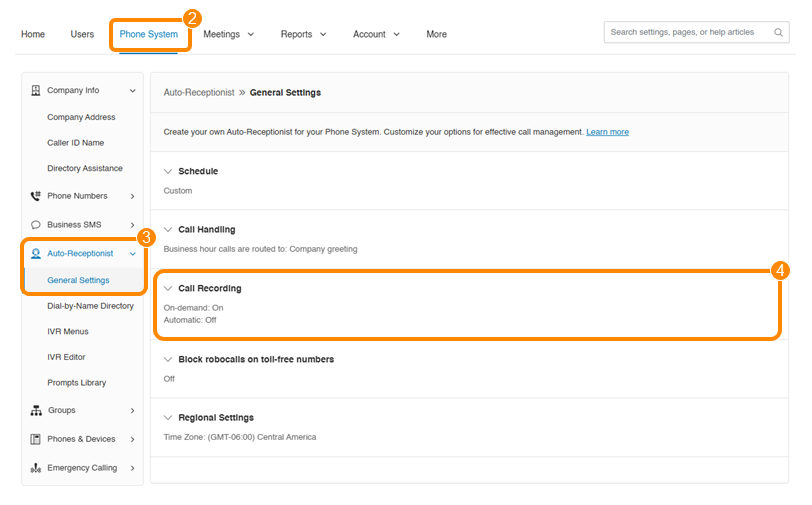Click the search settings input field

[686, 33]
